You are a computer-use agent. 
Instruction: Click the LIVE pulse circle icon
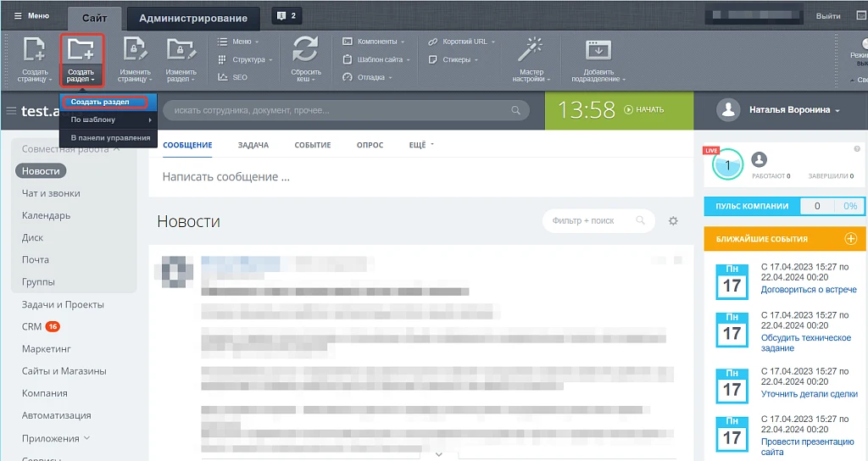point(727,165)
